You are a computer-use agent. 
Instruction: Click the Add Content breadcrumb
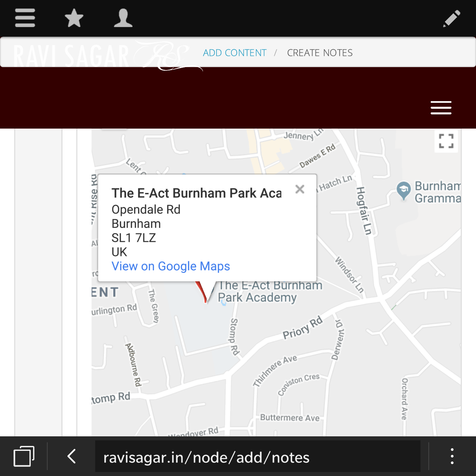tap(234, 53)
